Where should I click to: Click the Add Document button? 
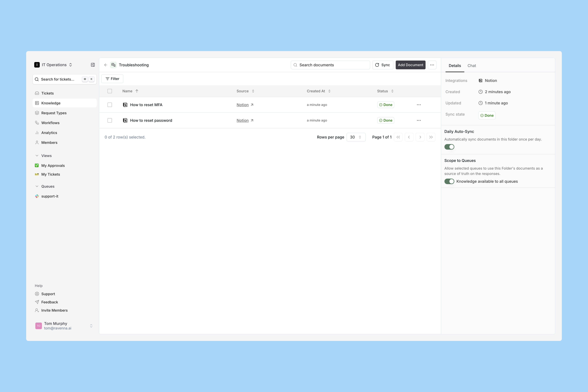pyautogui.click(x=410, y=65)
